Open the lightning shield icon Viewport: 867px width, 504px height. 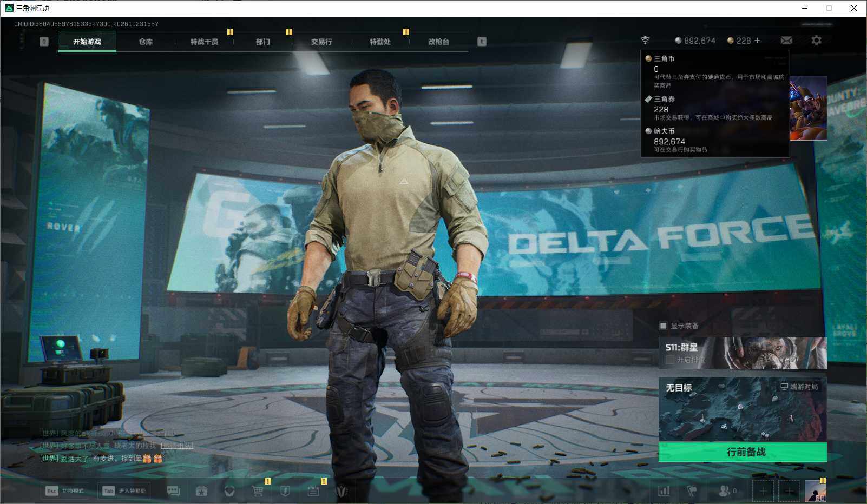[x=285, y=490]
